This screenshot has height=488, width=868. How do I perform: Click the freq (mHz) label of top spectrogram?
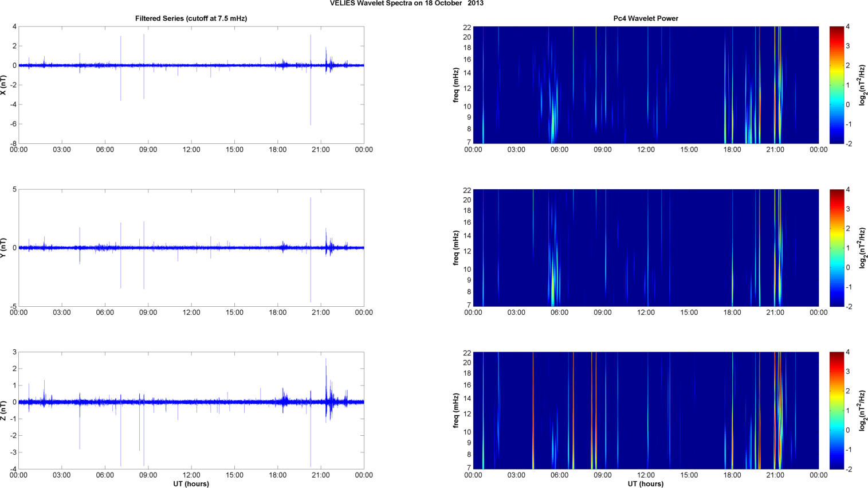(456, 85)
